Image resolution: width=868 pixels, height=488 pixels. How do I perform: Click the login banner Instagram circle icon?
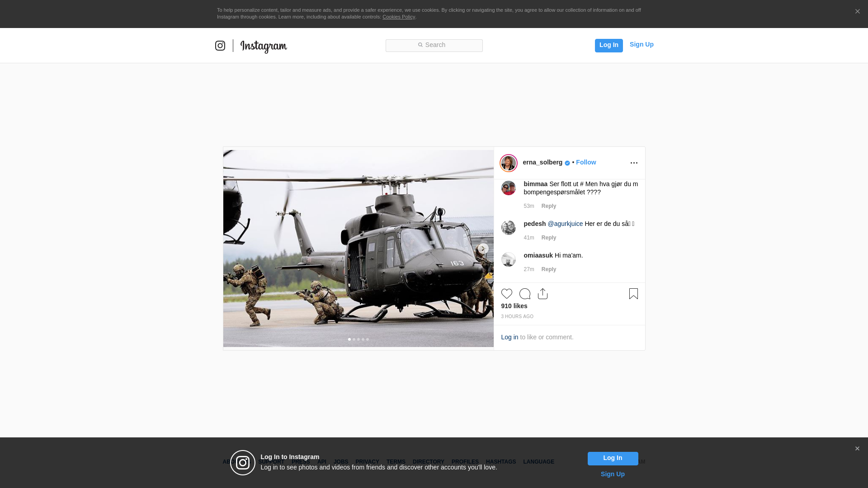click(243, 463)
